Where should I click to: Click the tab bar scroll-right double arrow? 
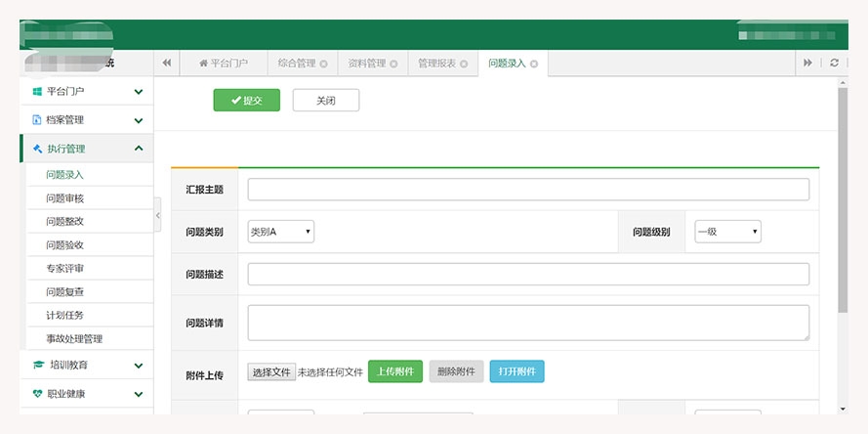pos(807,64)
